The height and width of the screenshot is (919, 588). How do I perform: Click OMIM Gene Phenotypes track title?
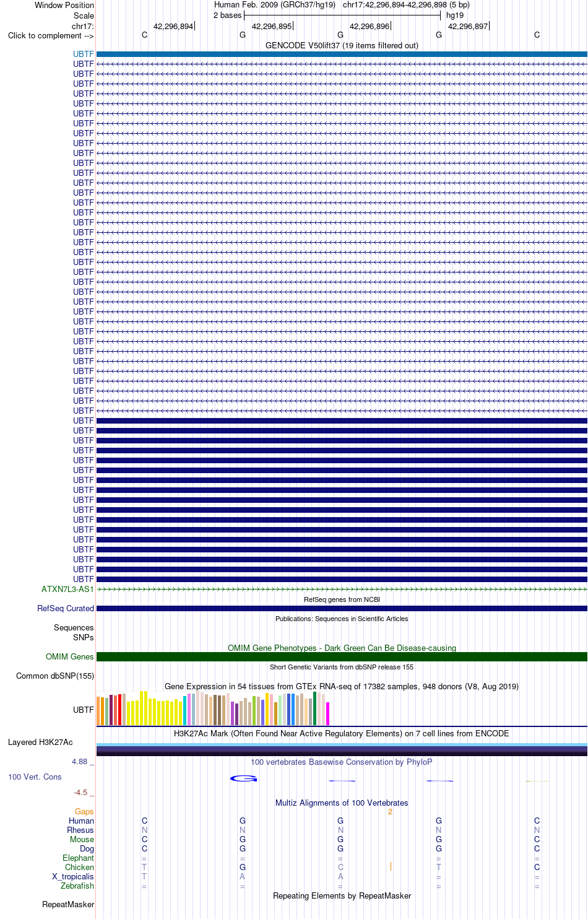point(342,648)
